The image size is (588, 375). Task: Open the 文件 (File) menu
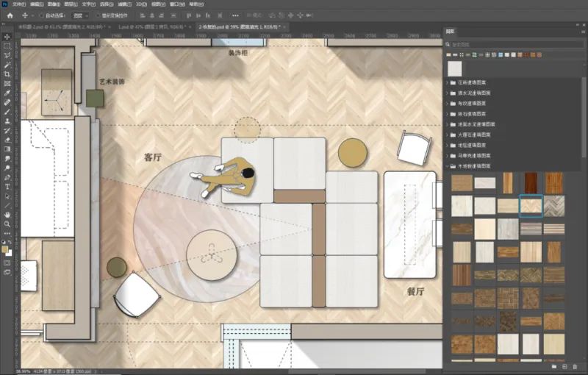(18, 4)
